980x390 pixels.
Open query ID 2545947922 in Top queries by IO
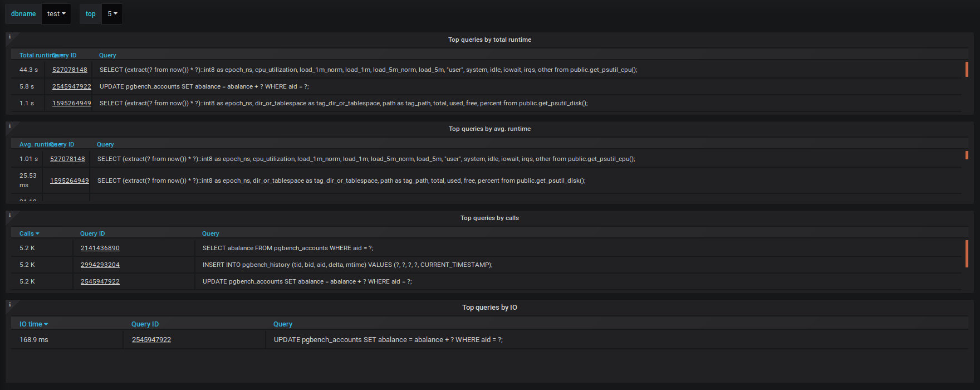click(x=151, y=339)
